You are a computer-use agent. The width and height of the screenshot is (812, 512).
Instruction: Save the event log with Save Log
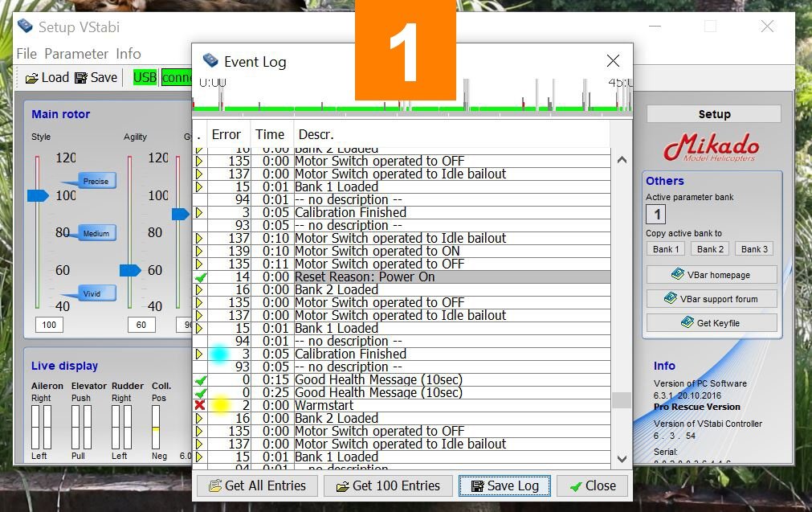pyautogui.click(x=504, y=485)
